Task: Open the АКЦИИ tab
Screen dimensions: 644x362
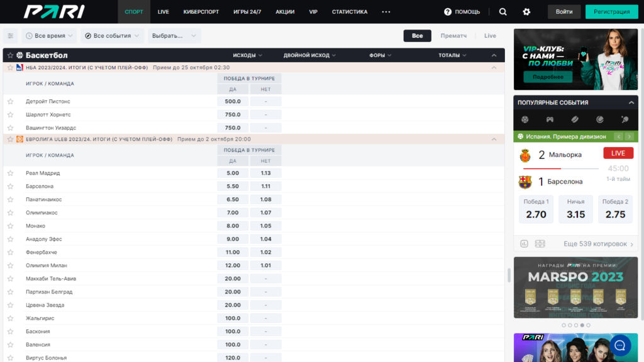Action: pyautogui.click(x=285, y=12)
